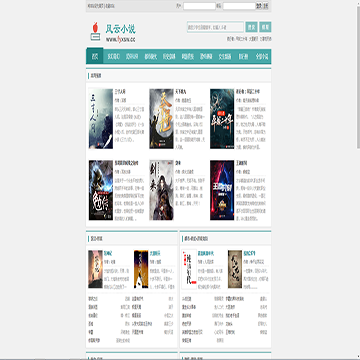Open the 三寸人间 title link beside cover
Image resolution: width=360 pixels, height=360 pixels.
pyautogui.click(x=120, y=91)
